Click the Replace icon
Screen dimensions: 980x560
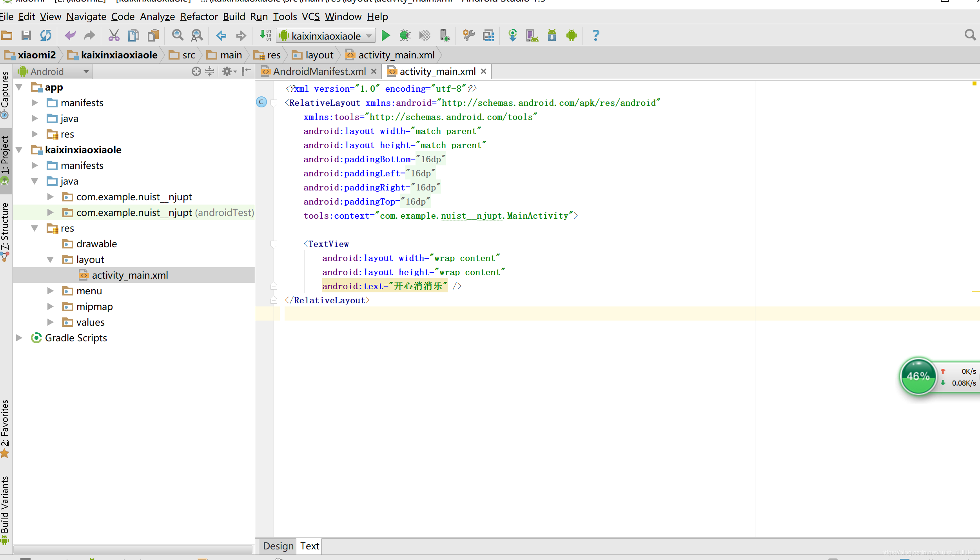[x=197, y=36]
